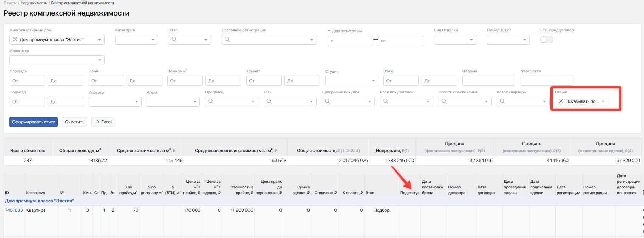The width and height of the screenshot is (644, 238).
Task: Click Подъезд 'До' input field
Action: pos(66,101)
